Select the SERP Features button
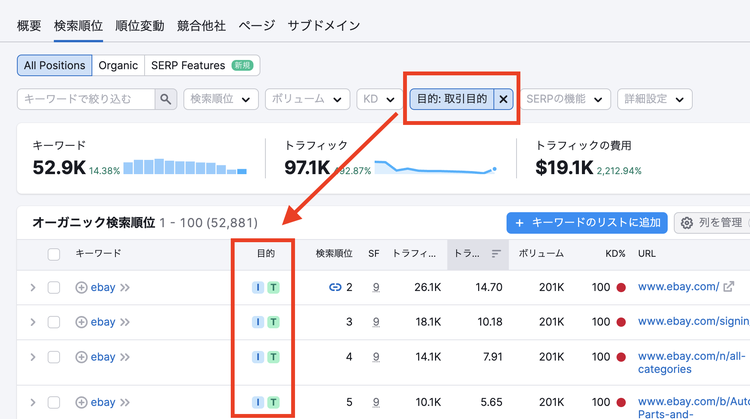The image size is (750, 419). coord(202,66)
